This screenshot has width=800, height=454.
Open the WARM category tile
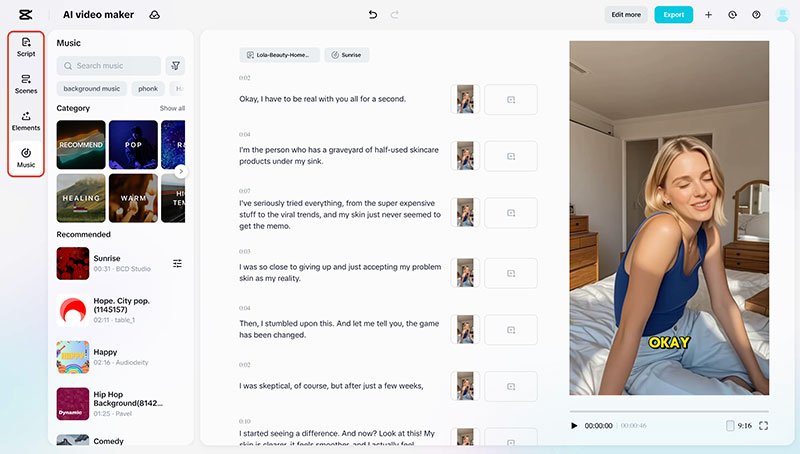[x=133, y=198]
